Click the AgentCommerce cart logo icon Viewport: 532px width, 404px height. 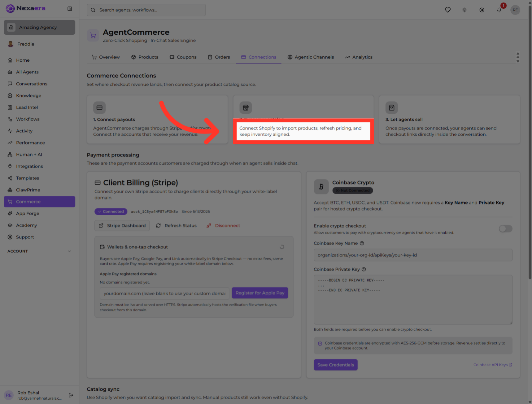point(93,36)
